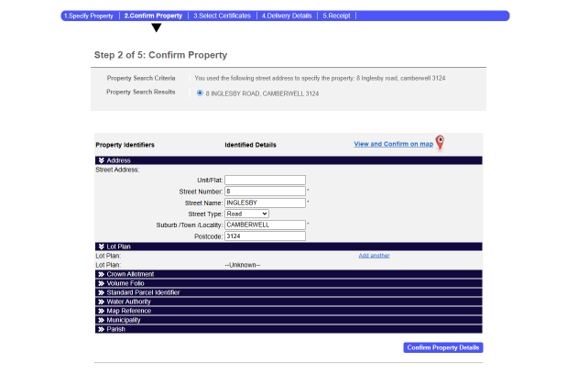Expand the Volume Folio section
Image resolution: width=567 pixels, height=373 pixels.
[x=289, y=283]
